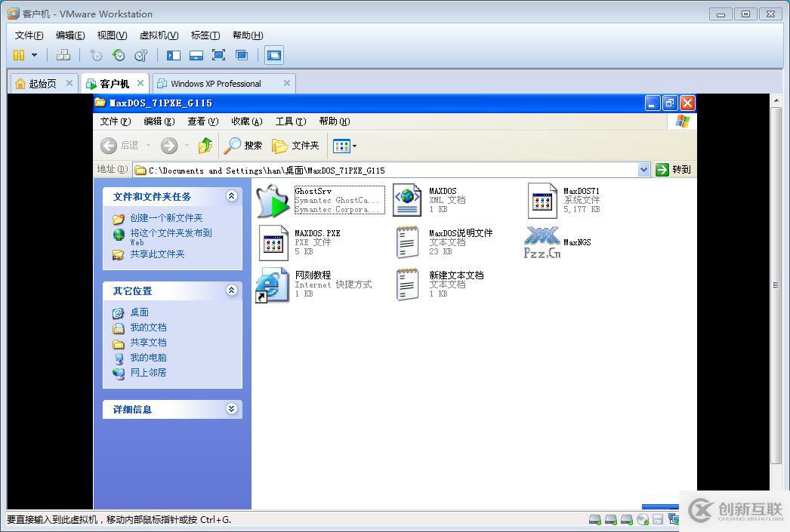Select the GhostSrv application icon
The height and width of the screenshot is (532, 790).
pyautogui.click(x=273, y=201)
